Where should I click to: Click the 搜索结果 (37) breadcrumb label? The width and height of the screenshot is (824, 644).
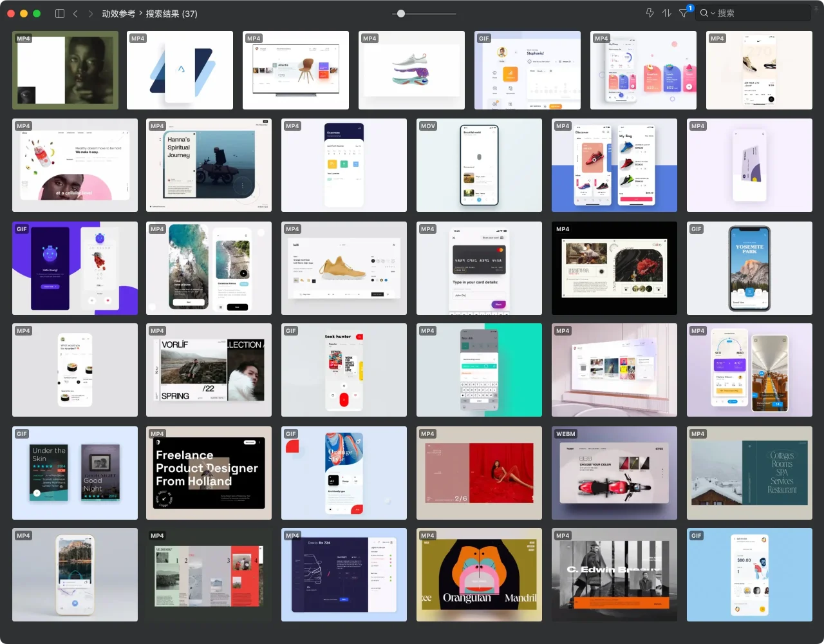click(x=171, y=14)
